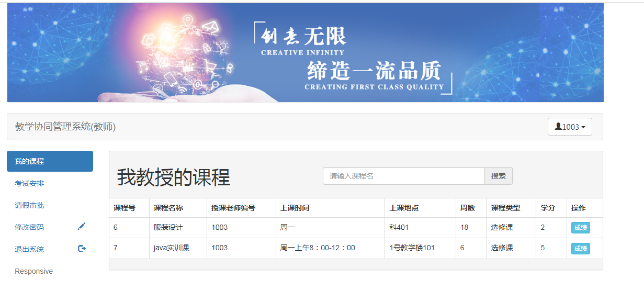This screenshot has height=301, width=644.
Task: Click the user silhouette icon beside 1003
Action: click(x=558, y=126)
